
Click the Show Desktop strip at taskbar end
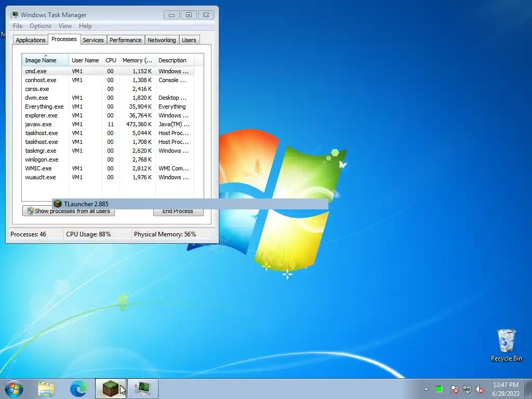click(528, 389)
